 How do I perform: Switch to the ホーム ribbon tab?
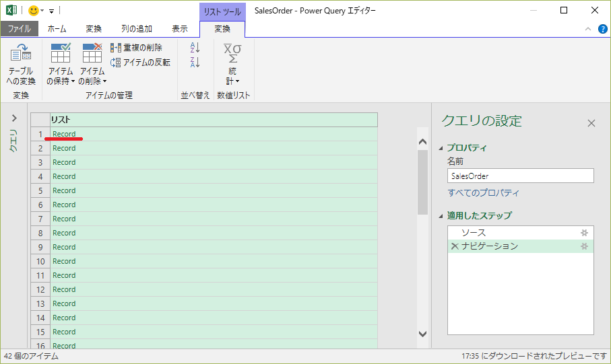pyautogui.click(x=57, y=29)
